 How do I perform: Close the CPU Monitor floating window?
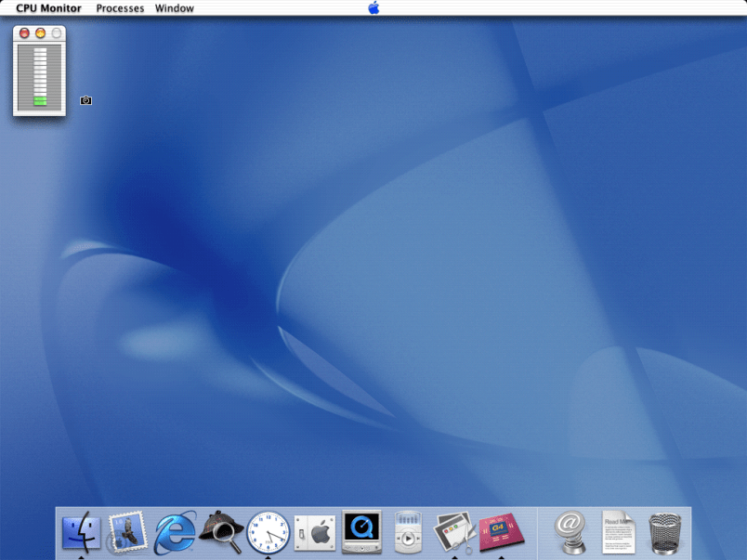24,33
